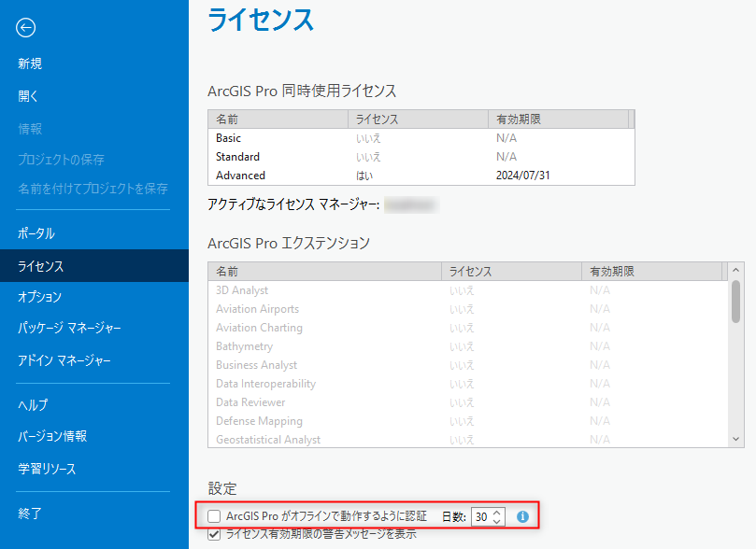Click 名前 header in concurrent license table
The width and height of the screenshot is (756, 549).
pyautogui.click(x=278, y=119)
